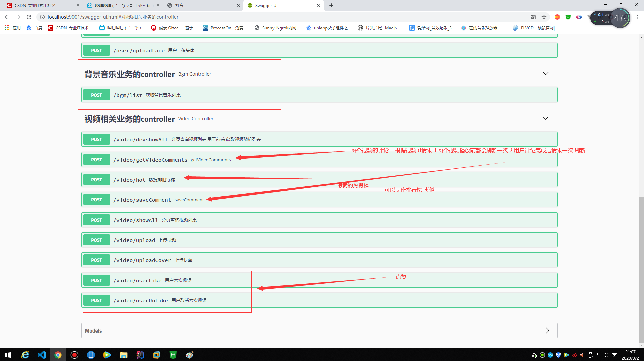Expand the /user/uploadFace endpoint

[x=319, y=50]
